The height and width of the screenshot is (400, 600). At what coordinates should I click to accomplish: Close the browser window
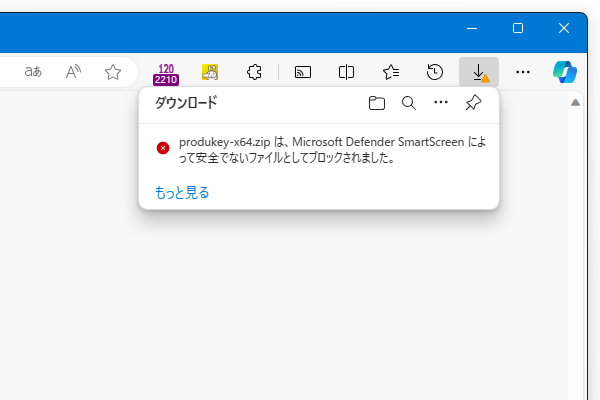point(564,28)
